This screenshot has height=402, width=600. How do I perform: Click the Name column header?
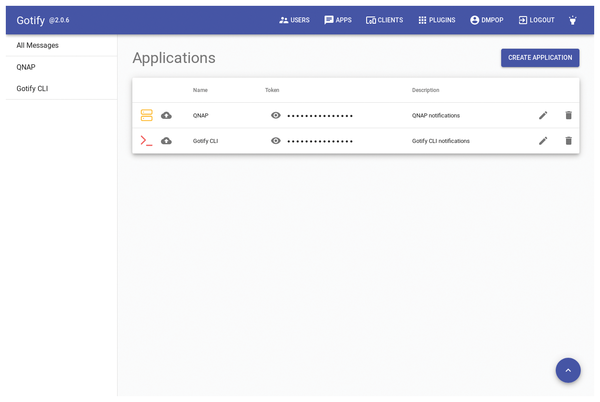pos(200,90)
